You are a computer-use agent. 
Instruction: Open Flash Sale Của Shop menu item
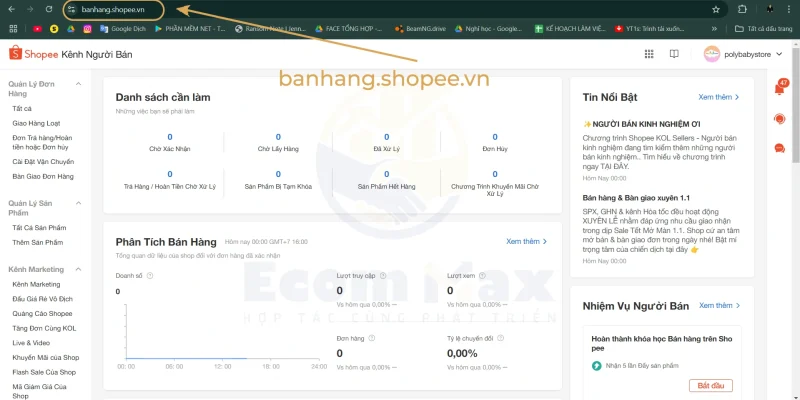tap(44, 372)
